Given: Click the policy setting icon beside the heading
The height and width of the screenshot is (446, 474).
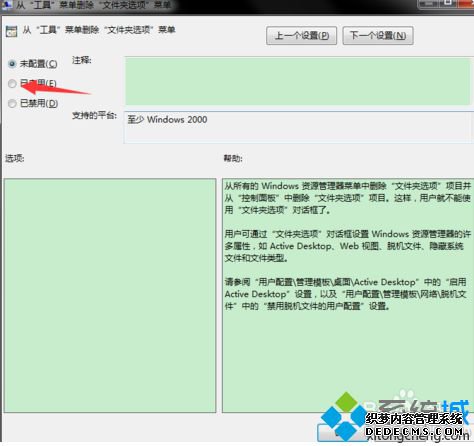Looking at the screenshot, I should point(11,31).
